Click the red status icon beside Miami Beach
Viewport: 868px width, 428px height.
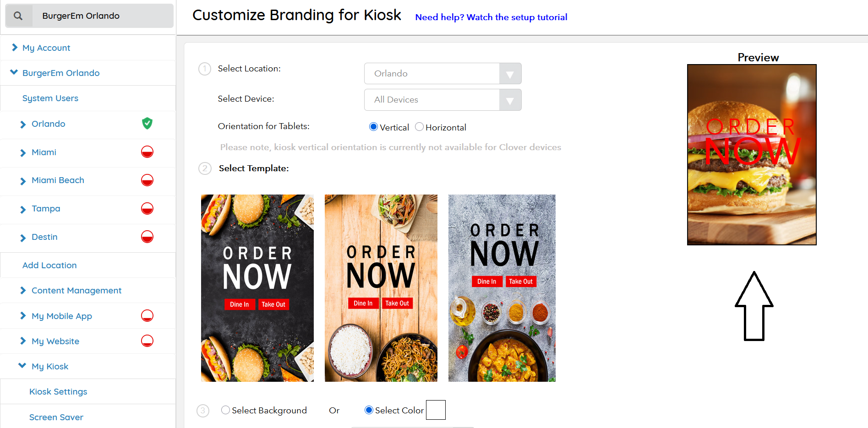click(x=147, y=180)
